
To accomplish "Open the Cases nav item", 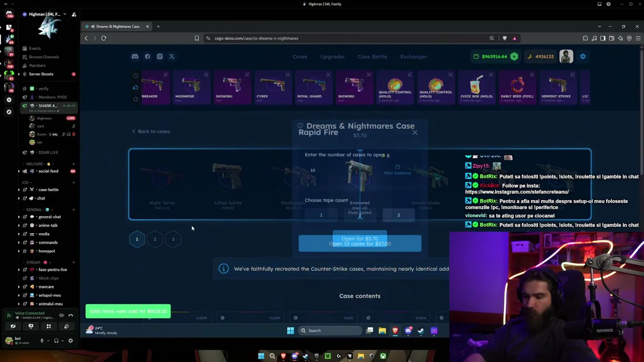I will [300, 57].
